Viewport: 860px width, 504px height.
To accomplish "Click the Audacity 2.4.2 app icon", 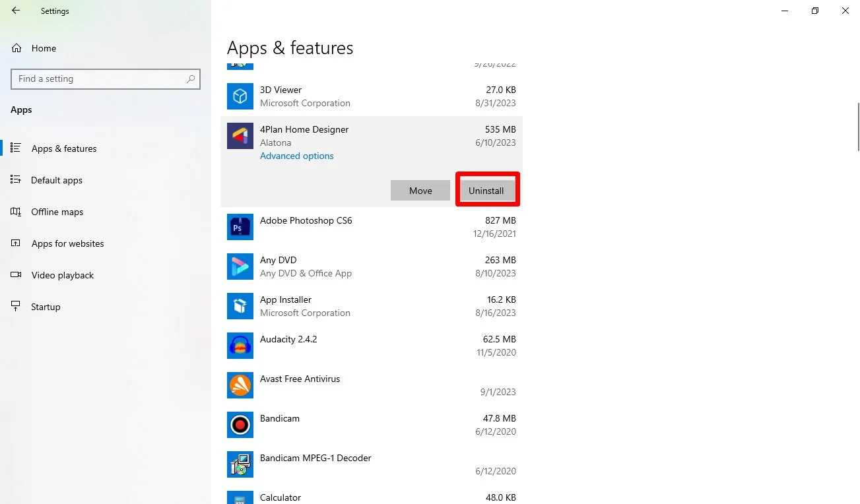I will click(240, 346).
